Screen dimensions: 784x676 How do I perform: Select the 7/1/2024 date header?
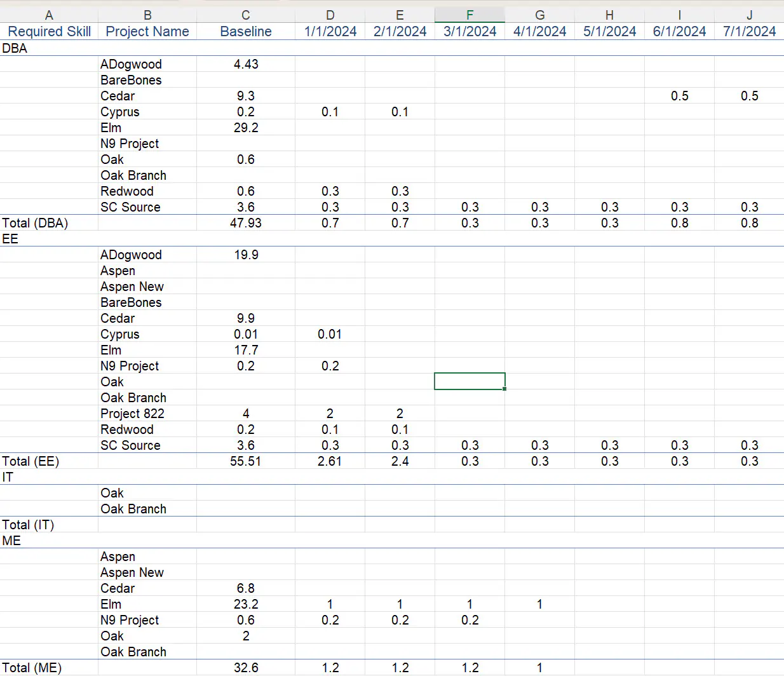[x=749, y=32]
